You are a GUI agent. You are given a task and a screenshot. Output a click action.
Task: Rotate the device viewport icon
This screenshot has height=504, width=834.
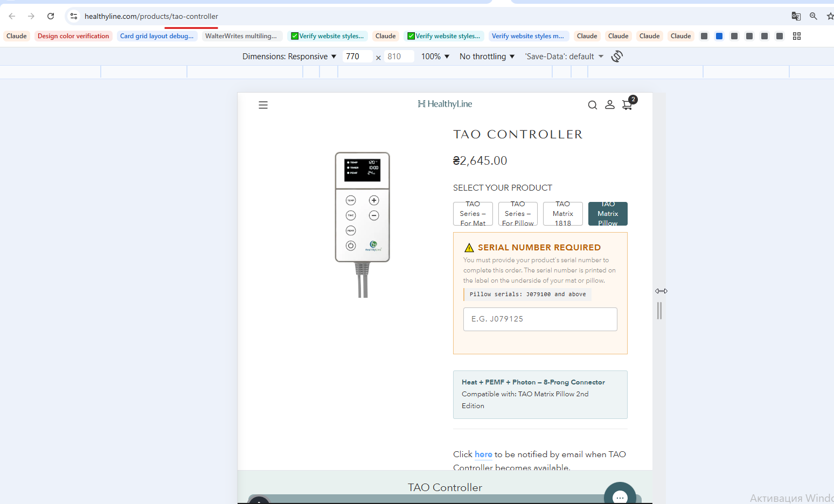pos(617,56)
